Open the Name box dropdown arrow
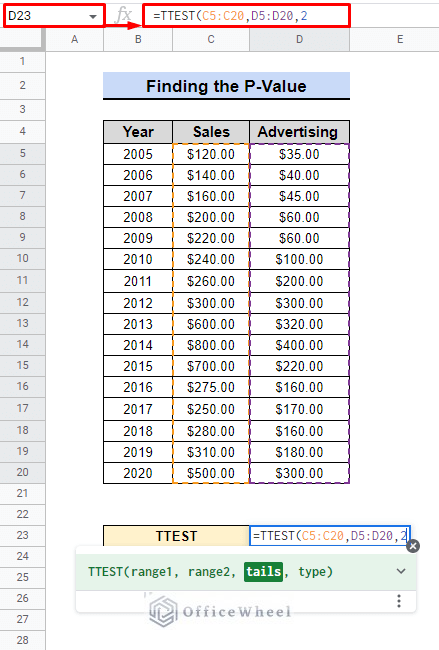This screenshot has width=439, height=650. (x=93, y=17)
